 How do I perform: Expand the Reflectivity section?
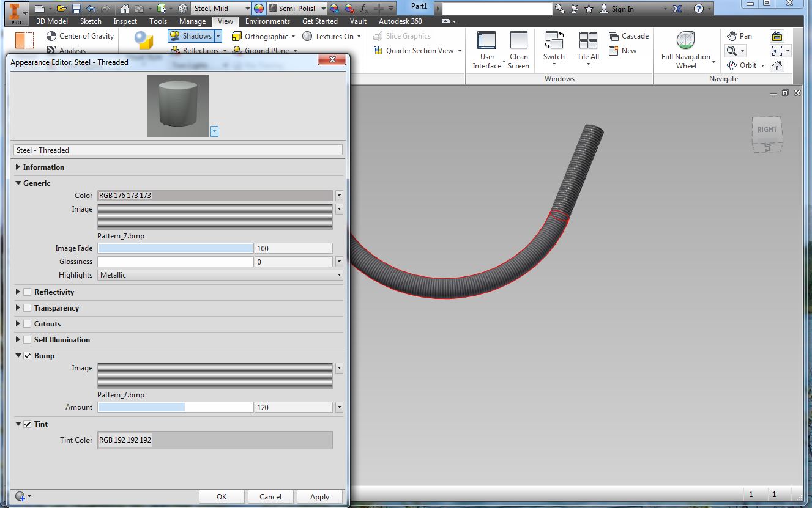pos(17,292)
